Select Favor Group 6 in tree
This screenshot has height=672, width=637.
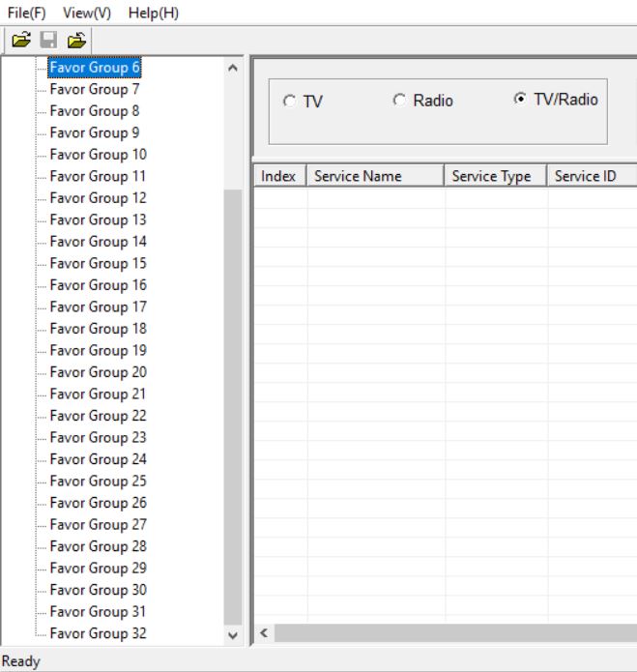[x=95, y=68]
